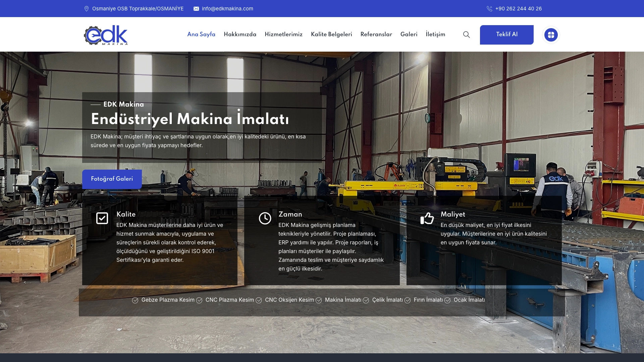The image size is (644, 362).
Task: Open the round grid menu icon
Action: pos(551,35)
